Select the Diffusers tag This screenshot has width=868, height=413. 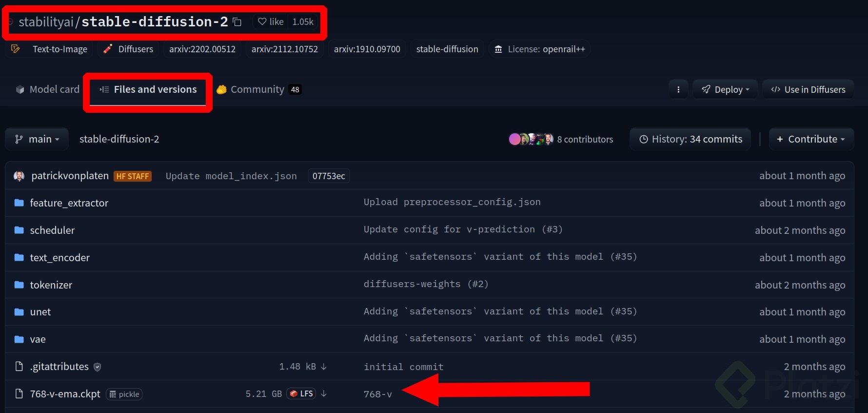pos(128,49)
